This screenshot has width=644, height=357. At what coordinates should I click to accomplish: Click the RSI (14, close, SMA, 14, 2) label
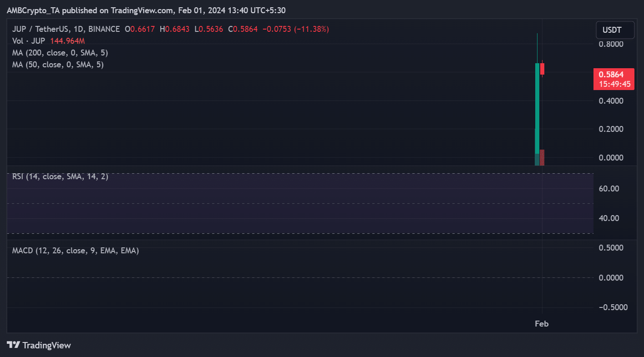click(60, 176)
